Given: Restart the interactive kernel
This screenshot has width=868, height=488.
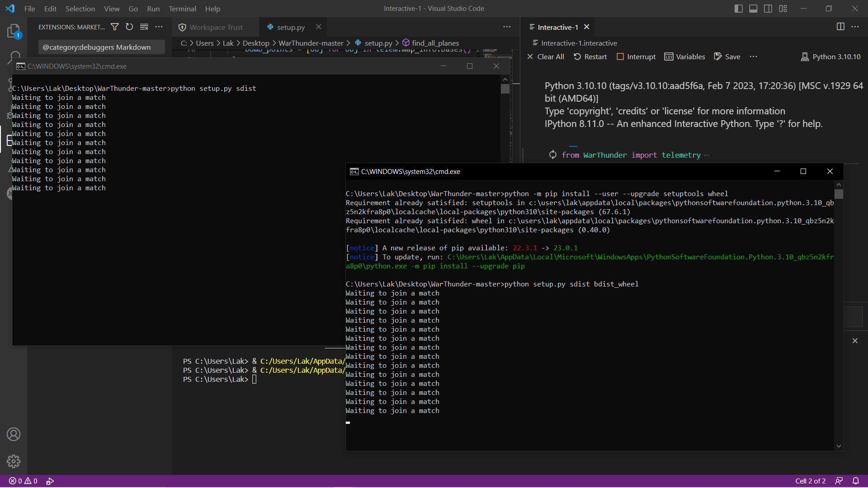Looking at the screenshot, I should [x=590, y=56].
